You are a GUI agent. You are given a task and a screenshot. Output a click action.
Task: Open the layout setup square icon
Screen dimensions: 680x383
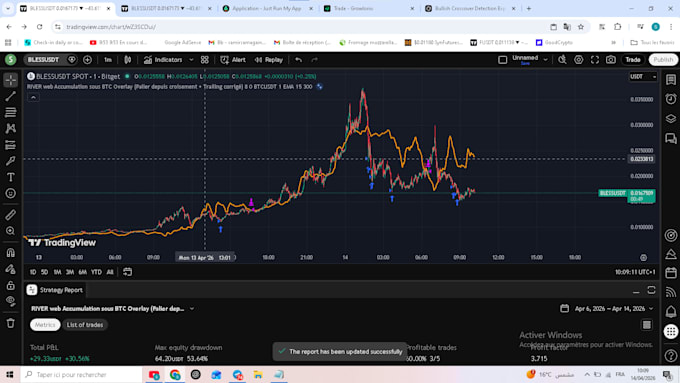pos(502,60)
